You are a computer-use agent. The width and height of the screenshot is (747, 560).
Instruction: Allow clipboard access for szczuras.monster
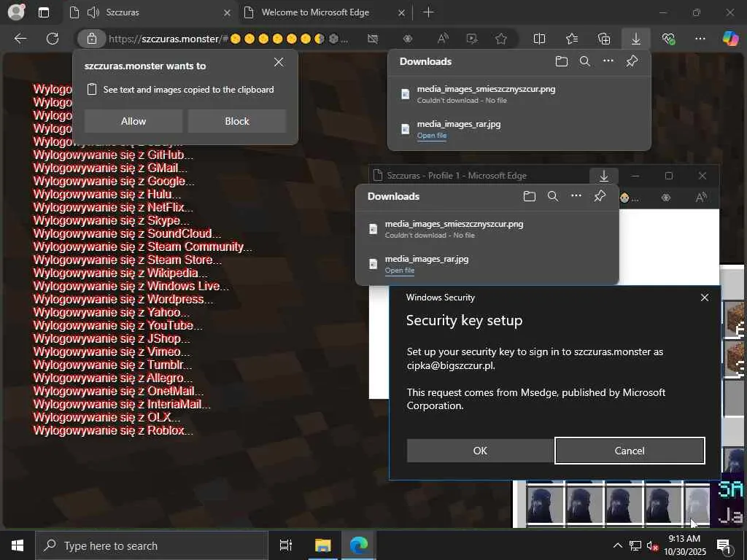pyautogui.click(x=133, y=121)
